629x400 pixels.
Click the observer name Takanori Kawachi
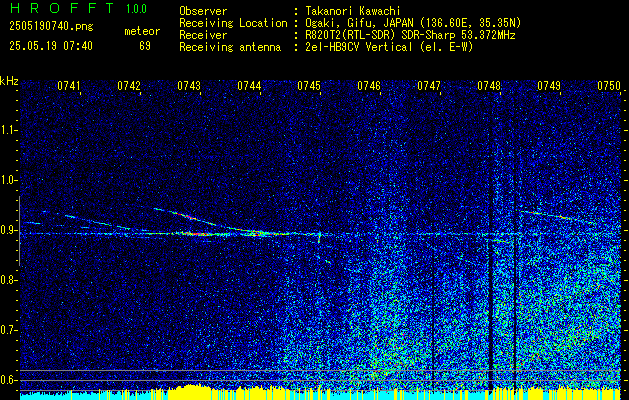click(353, 11)
